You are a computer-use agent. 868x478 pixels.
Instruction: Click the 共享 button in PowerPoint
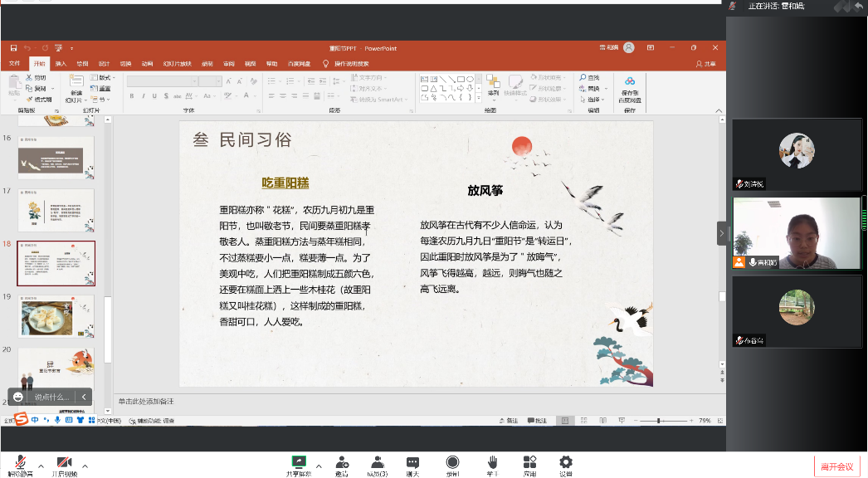705,63
